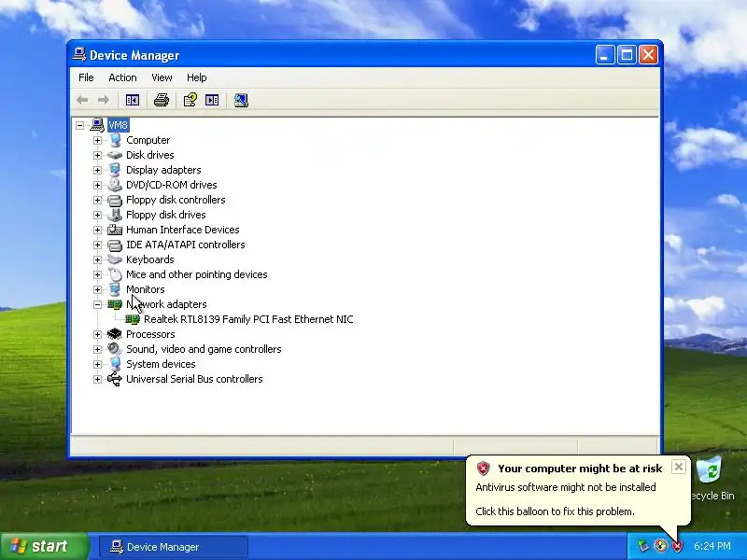Expand the Floppy disk controllers node
The height and width of the screenshot is (560, 747).
[98, 200]
